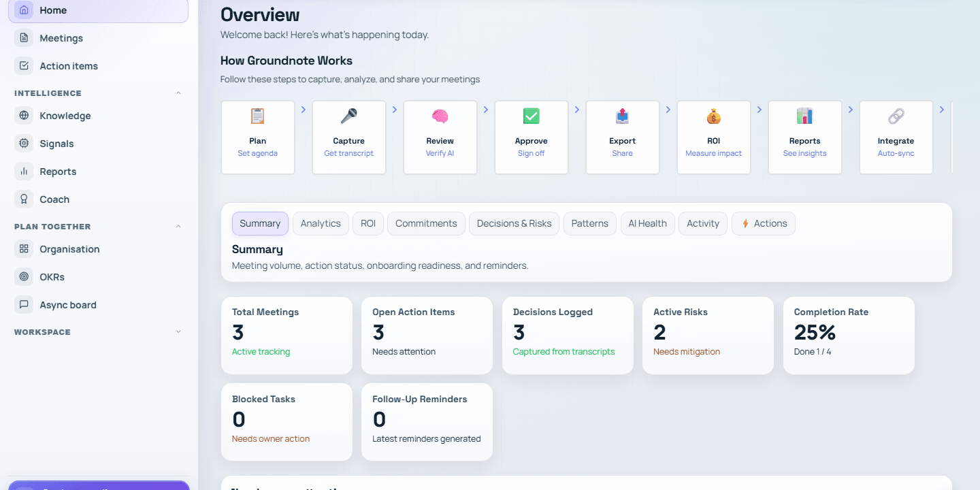Click the Reports bar chart icon in sidebar
The image size is (980, 490).
coord(24,171)
